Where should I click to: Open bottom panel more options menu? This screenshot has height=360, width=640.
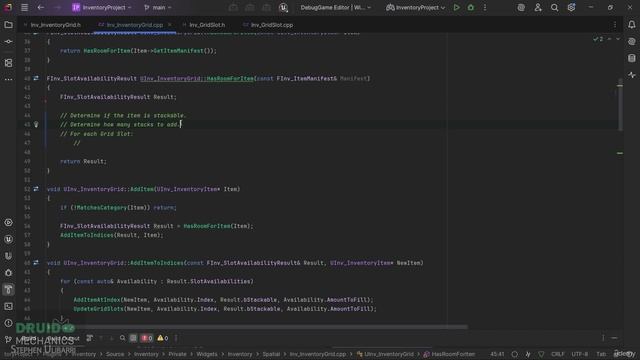[176, 338]
